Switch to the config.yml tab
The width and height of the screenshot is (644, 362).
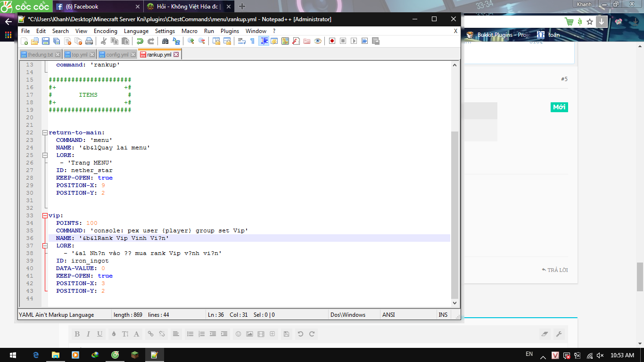[117, 55]
